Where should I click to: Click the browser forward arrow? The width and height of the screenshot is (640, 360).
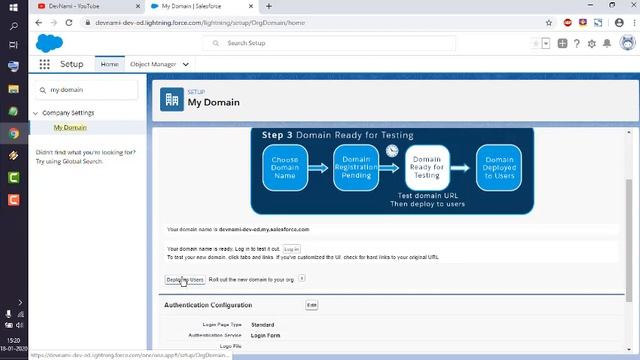53,23
